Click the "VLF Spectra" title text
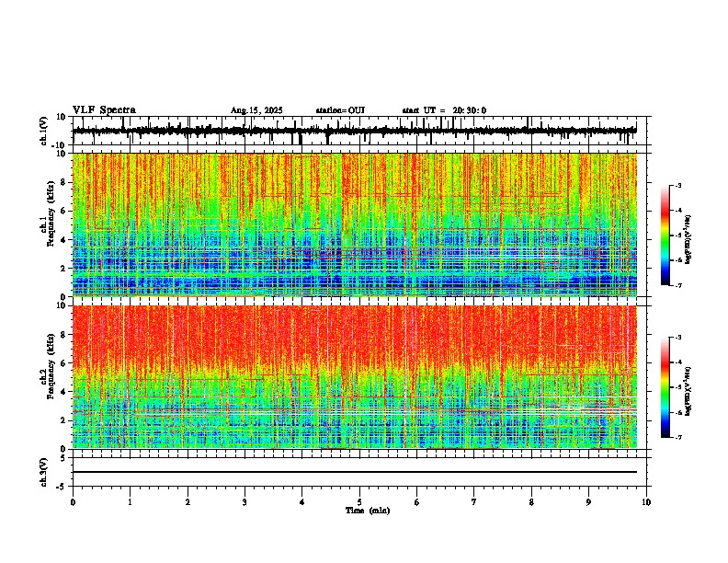Image resolution: width=728 pixels, height=563 pixels. (104, 110)
